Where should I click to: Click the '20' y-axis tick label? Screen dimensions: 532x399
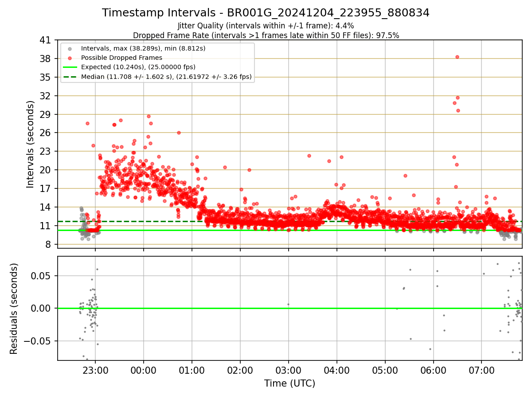pos(45,170)
